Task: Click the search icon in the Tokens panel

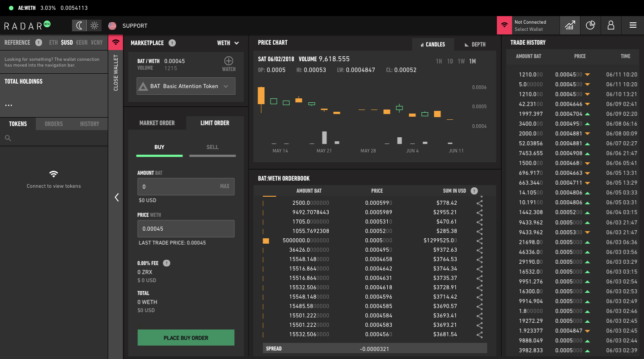Action: tap(8, 139)
